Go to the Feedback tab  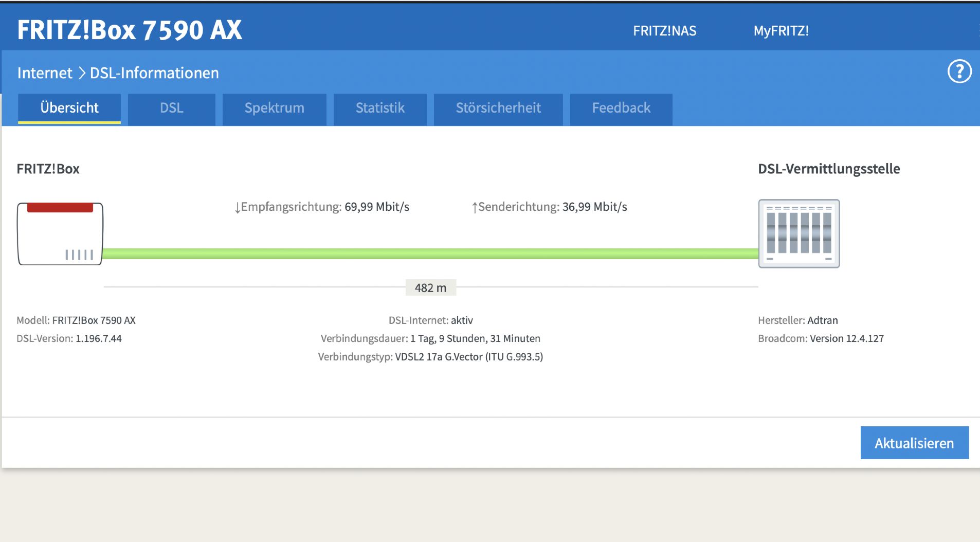click(x=621, y=109)
